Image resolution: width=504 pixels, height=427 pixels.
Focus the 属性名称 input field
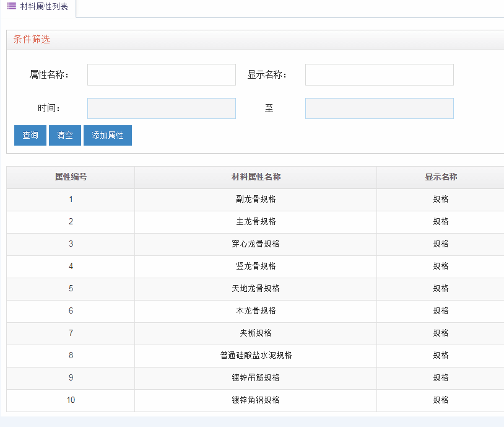pyautogui.click(x=162, y=74)
